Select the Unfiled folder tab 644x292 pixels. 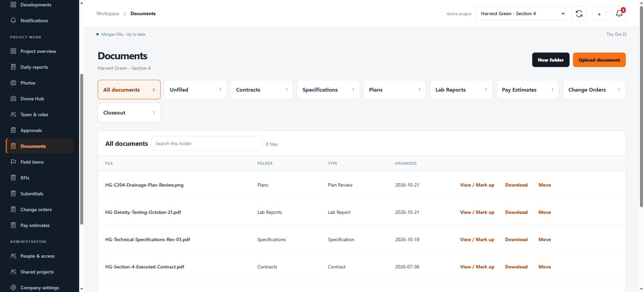pyautogui.click(x=196, y=90)
